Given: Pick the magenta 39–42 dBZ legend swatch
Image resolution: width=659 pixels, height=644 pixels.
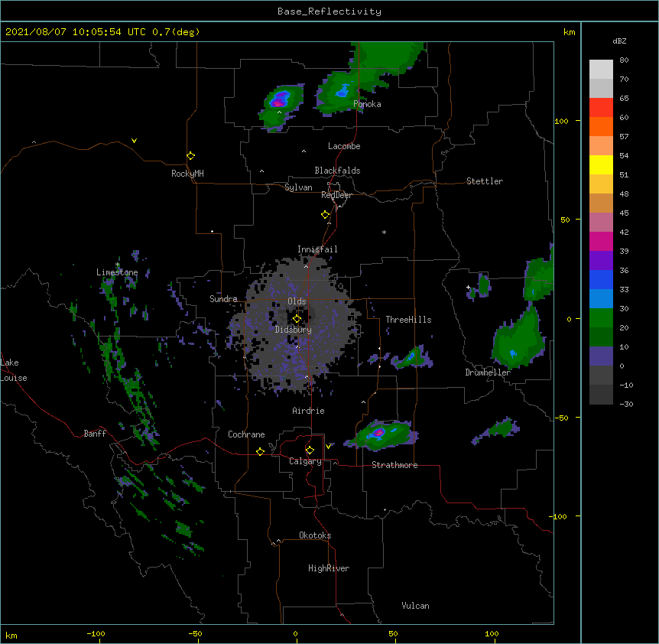Looking at the screenshot, I should tap(601, 241).
